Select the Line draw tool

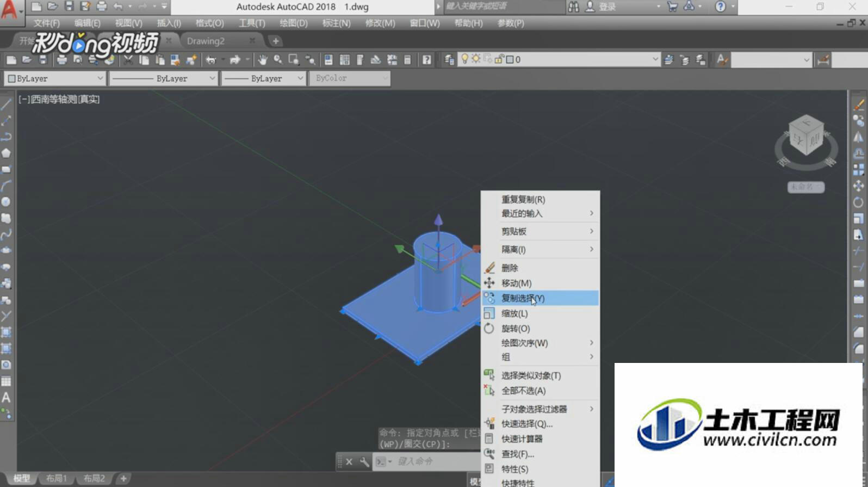click(6, 104)
